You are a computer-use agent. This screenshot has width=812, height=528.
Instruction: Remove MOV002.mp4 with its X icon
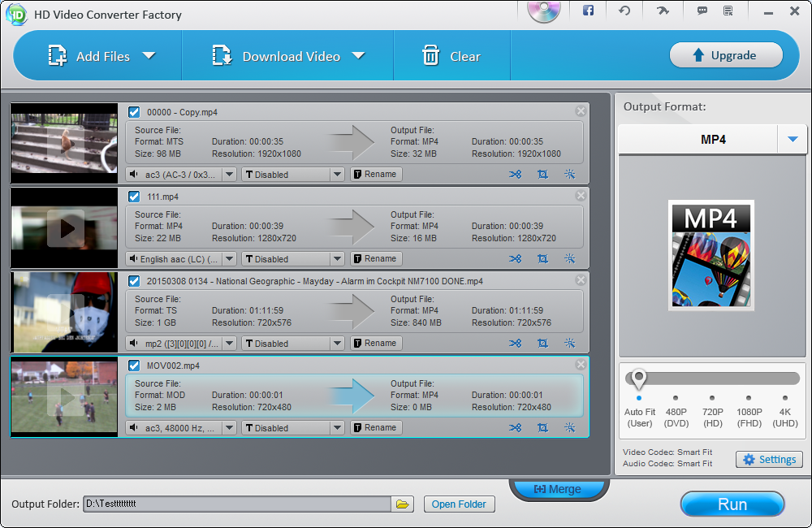581,364
